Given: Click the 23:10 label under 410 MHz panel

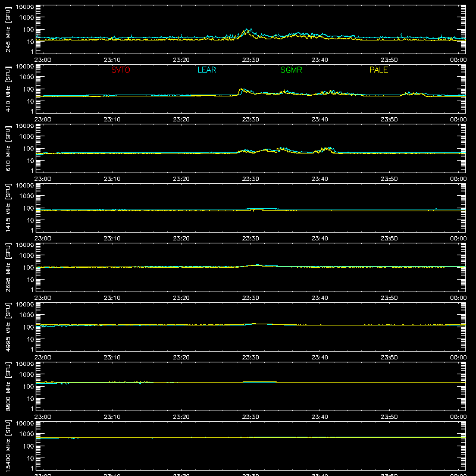Looking at the screenshot, I should pyautogui.click(x=112, y=120).
